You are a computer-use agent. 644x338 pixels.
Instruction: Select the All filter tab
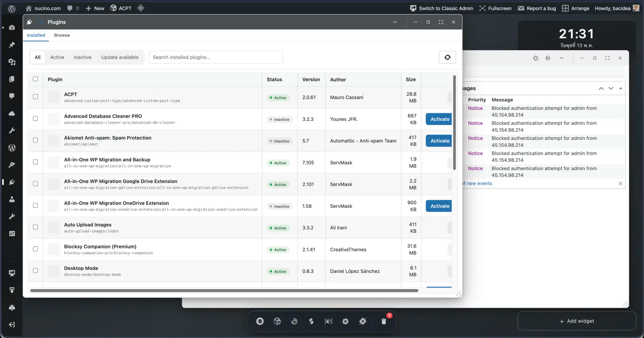pos(38,57)
